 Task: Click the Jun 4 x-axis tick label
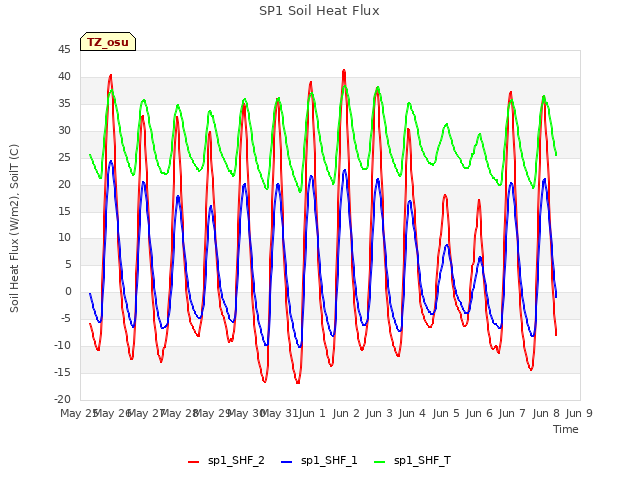(x=412, y=413)
